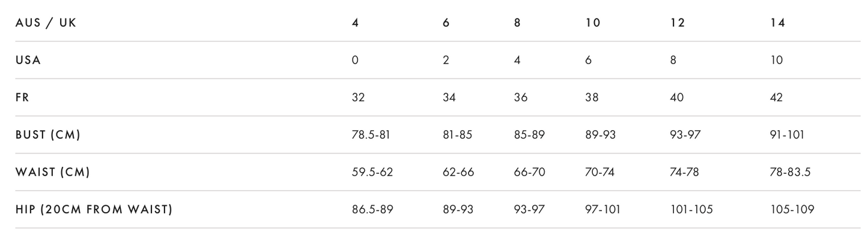The width and height of the screenshot is (868, 241).
Task: Click the FR row label
Action: [22, 97]
